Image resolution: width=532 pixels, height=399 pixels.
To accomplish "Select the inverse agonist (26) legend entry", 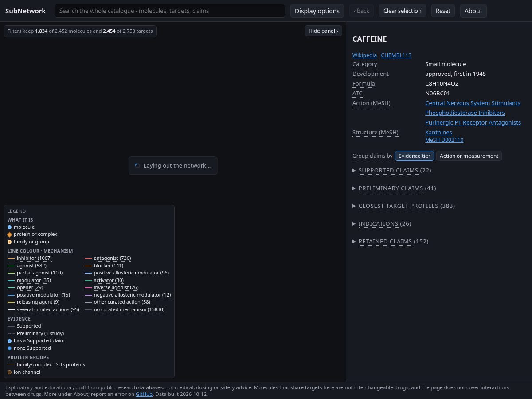I will 116,288.
